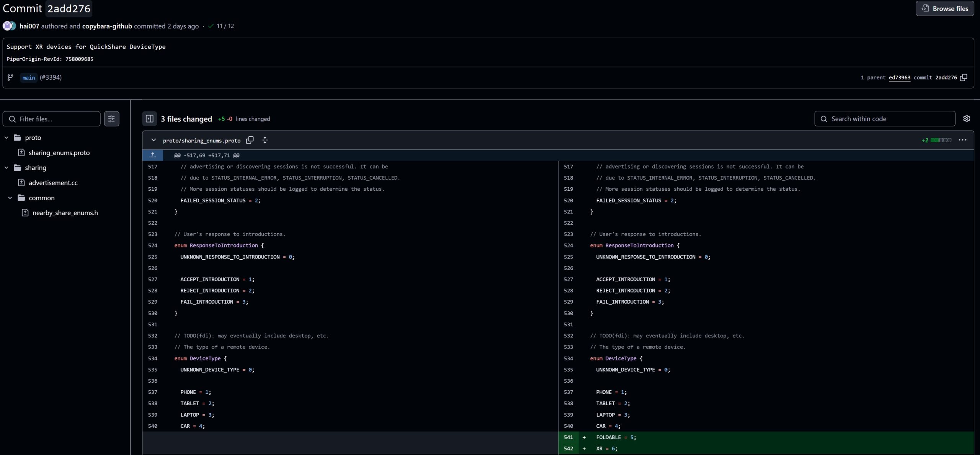Open file tree filter options icon
The height and width of the screenshot is (455, 980).
tap(111, 119)
